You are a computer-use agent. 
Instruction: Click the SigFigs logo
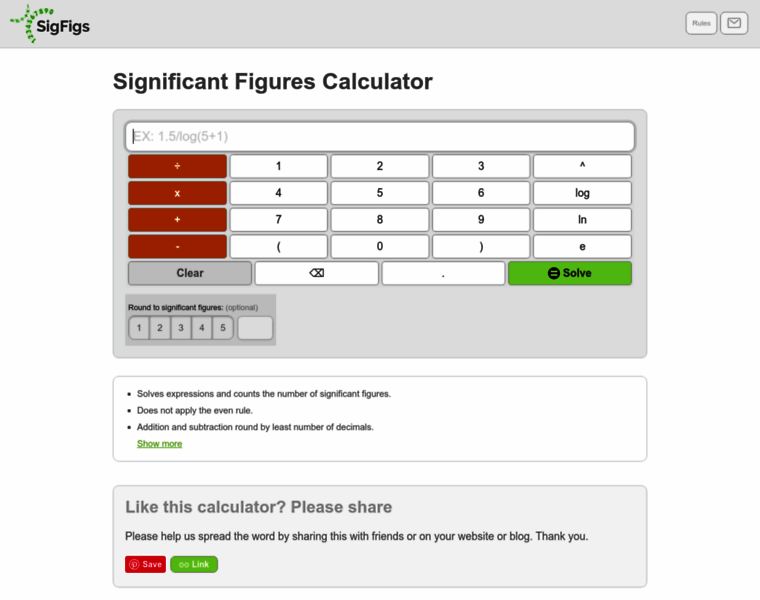coord(50,23)
